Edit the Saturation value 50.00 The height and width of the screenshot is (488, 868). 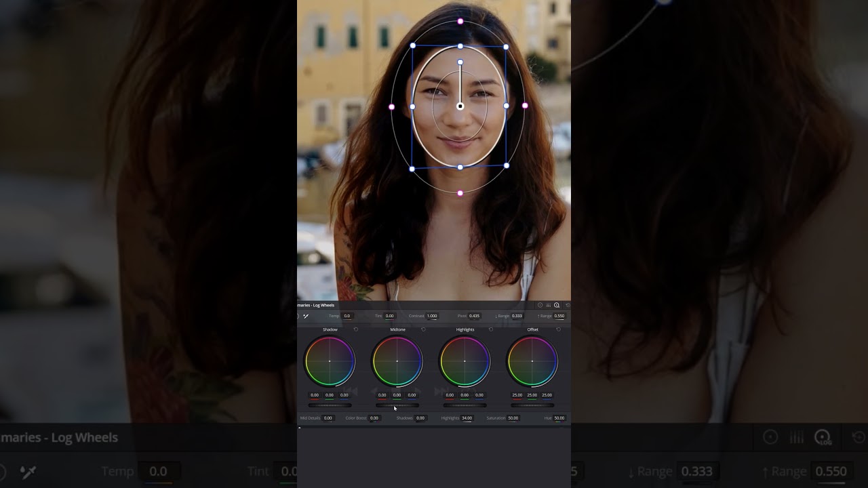pos(513,418)
